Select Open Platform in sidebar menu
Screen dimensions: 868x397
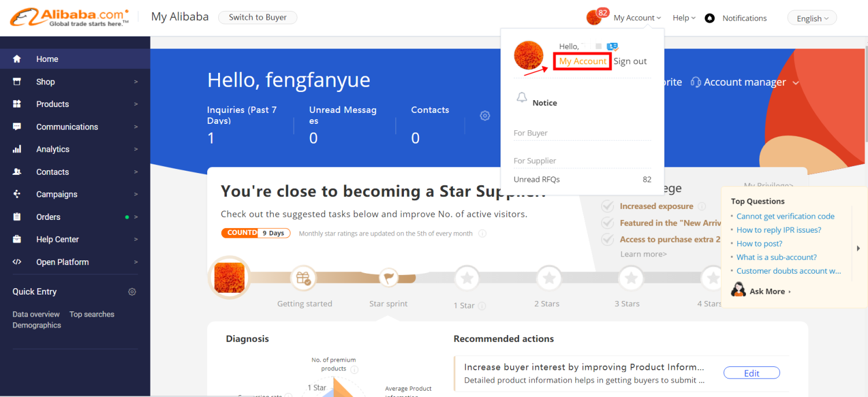(x=75, y=262)
